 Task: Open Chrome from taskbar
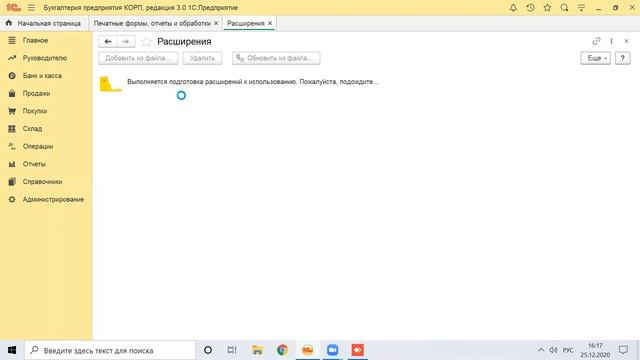click(x=282, y=350)
